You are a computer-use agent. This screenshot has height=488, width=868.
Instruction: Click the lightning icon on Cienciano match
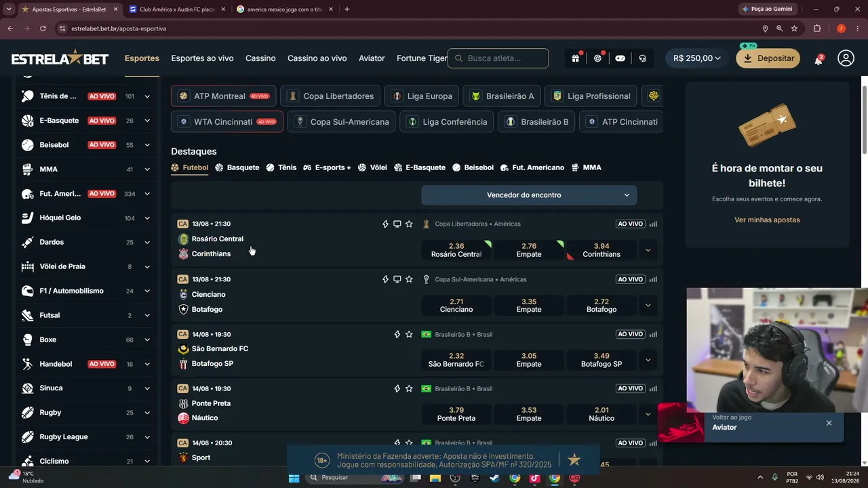386,279
